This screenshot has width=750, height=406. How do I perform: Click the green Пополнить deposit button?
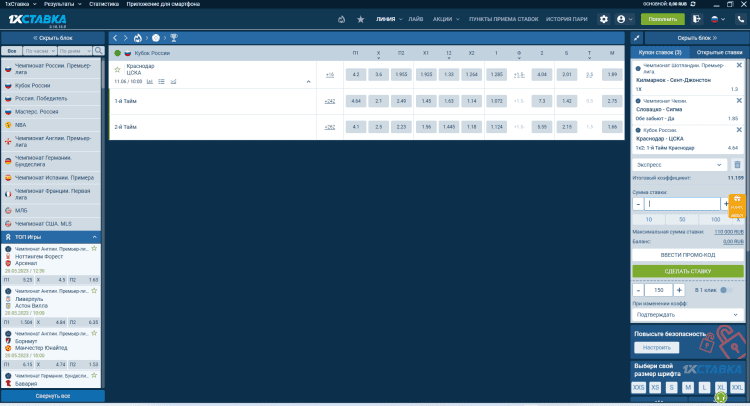tap(662, 19)
